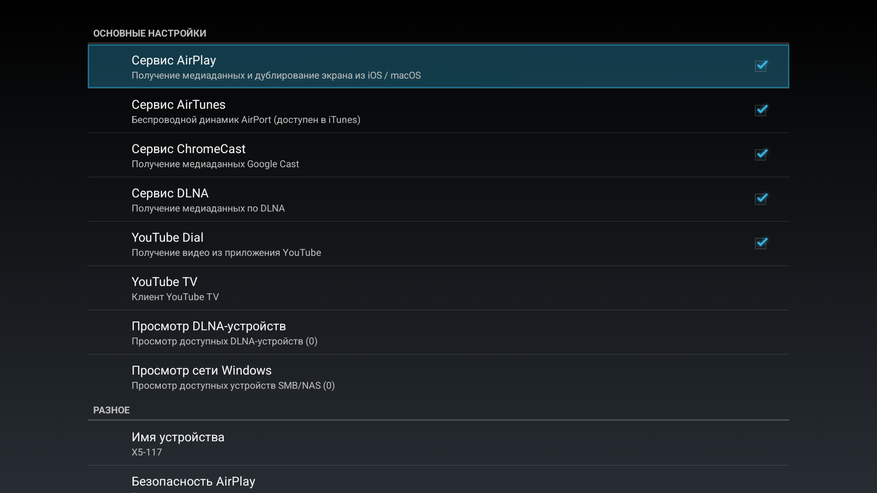
Task: Click the РАЗНОЕ section header
Action: (111, 410)
